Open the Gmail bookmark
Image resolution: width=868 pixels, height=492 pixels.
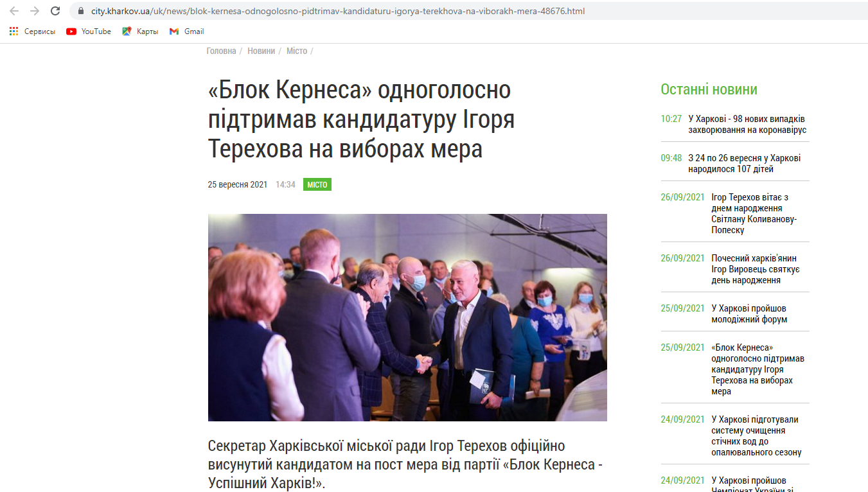pos(186,31)
